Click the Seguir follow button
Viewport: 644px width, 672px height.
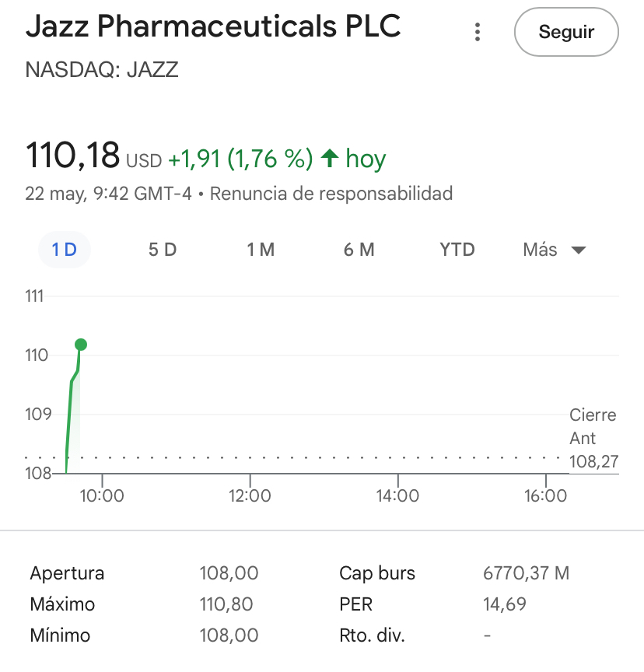pos(566,32)
